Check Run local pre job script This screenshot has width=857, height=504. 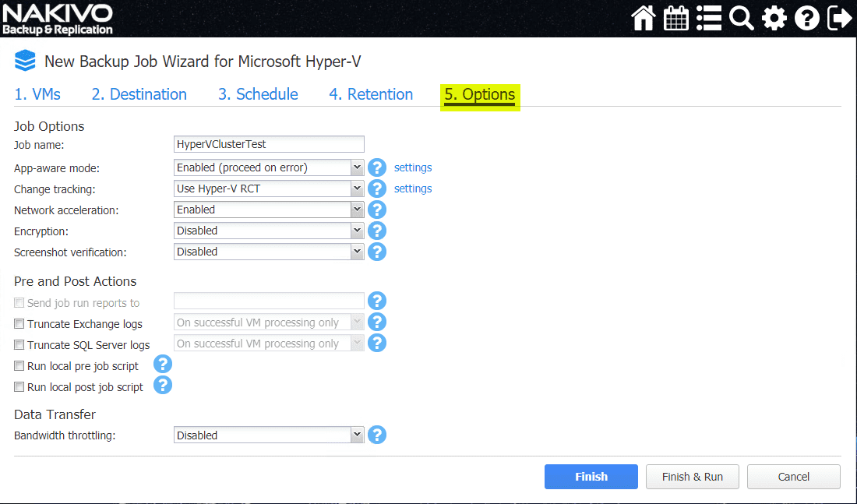click(19, 365)
